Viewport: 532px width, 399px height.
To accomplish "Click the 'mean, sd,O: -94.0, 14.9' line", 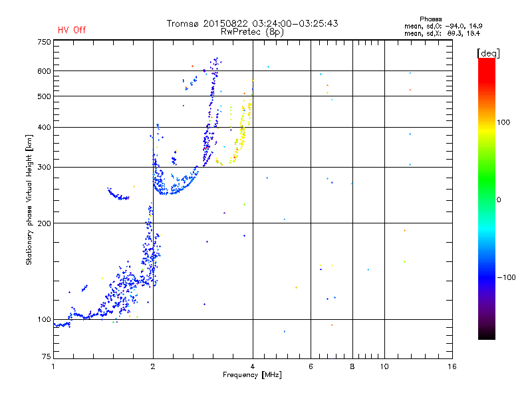I will pos(443,26).
